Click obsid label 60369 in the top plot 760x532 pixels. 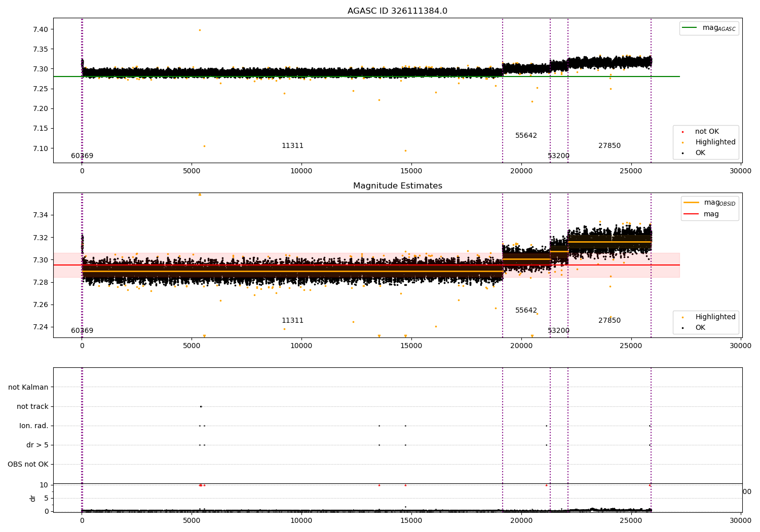(82, 156)
